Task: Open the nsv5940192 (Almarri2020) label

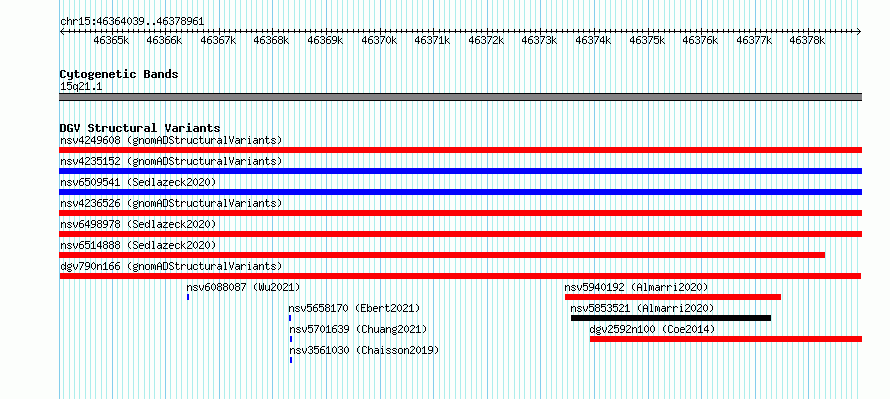Action: (x=636, y=287)
